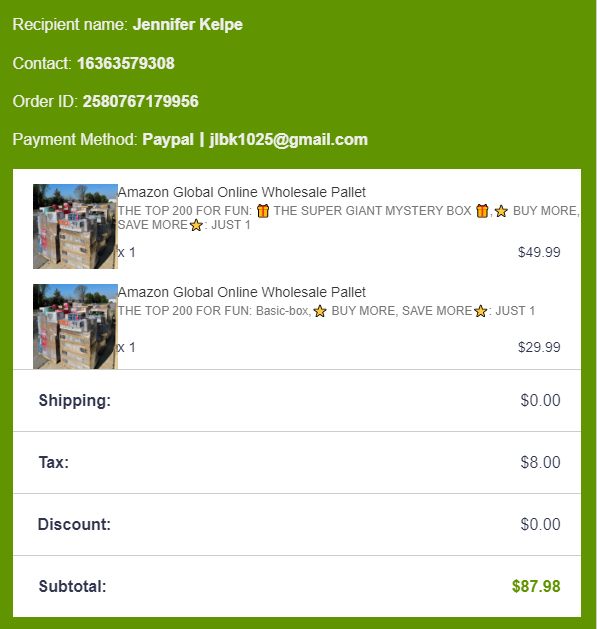Select the contact number 16363579308
The width and height of the screenshot is (598, 629).
[126, 63]
